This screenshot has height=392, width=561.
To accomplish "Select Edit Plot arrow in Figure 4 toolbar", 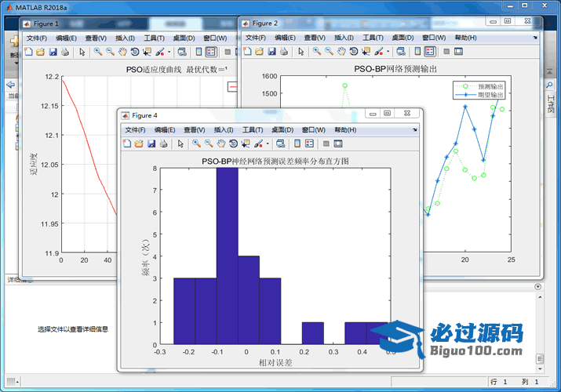I will (x=180, y=143).
